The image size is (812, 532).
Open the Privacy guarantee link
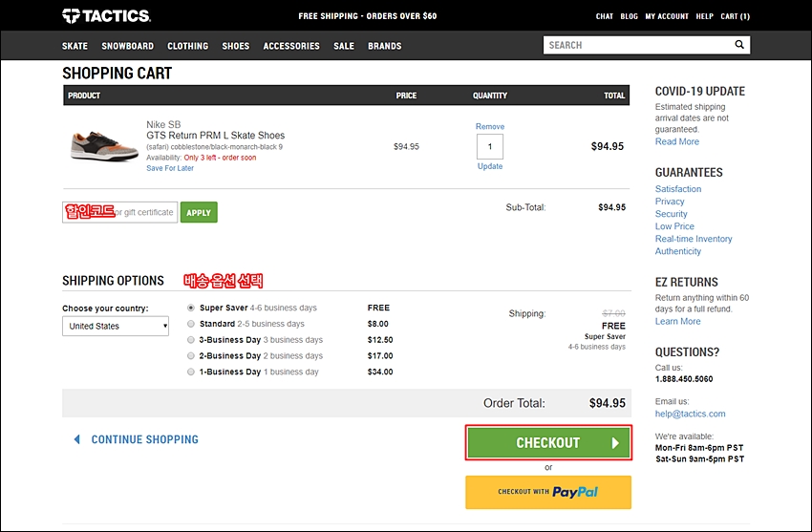coord(670,202)
